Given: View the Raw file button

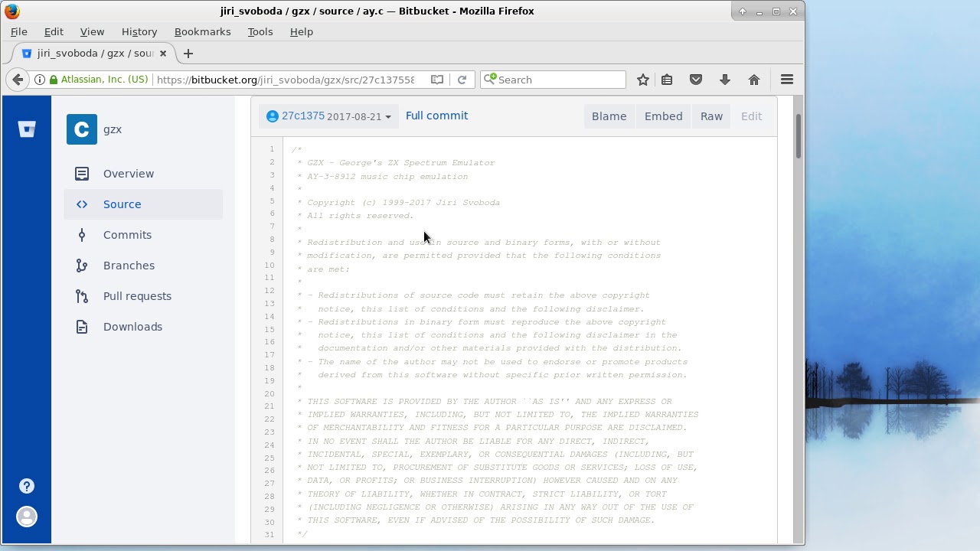Looking at the screenshot, I should point(711,116).
